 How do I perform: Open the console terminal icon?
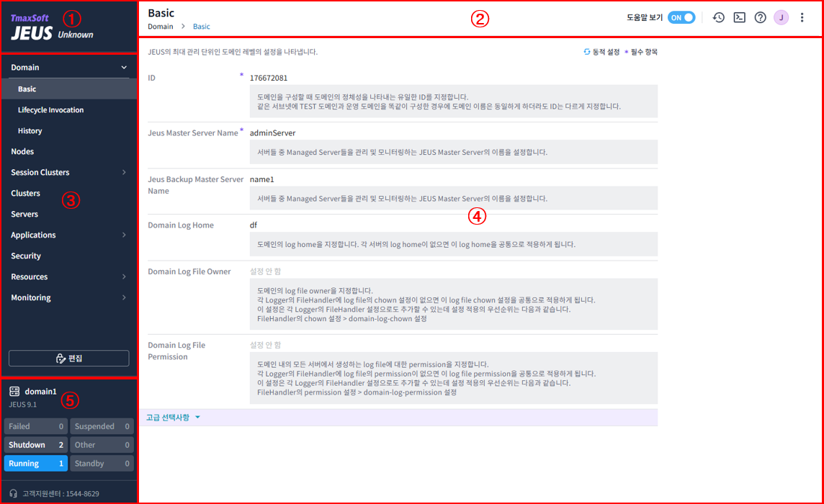click(739, 18)
